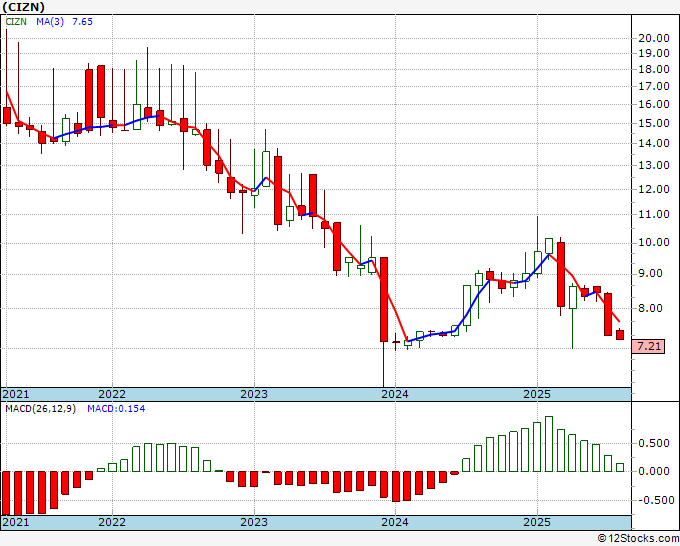Click the 15.00 price axis label
The height and width of the screenshot is (546, 680).
(x=654, y=123)
